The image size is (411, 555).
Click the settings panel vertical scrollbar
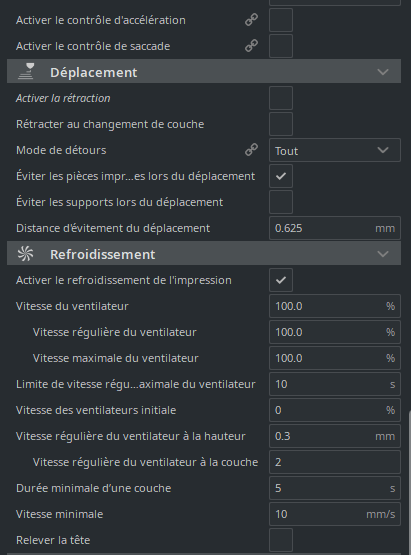[409, 481]
